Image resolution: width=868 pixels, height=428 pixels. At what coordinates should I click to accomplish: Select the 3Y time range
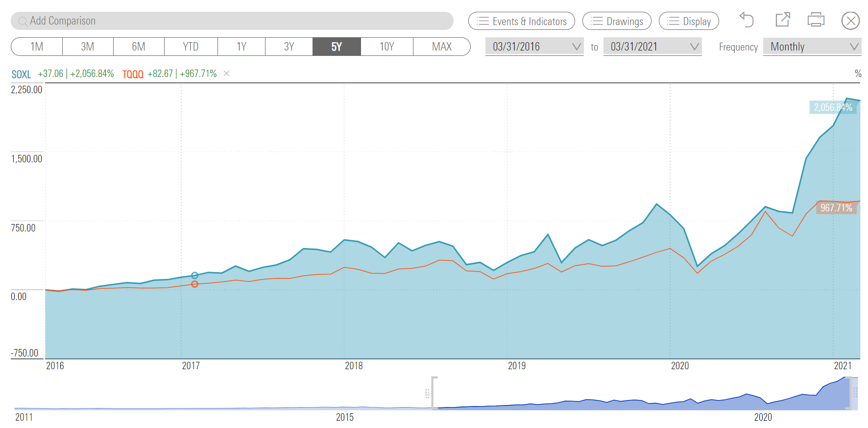[289, 47]
